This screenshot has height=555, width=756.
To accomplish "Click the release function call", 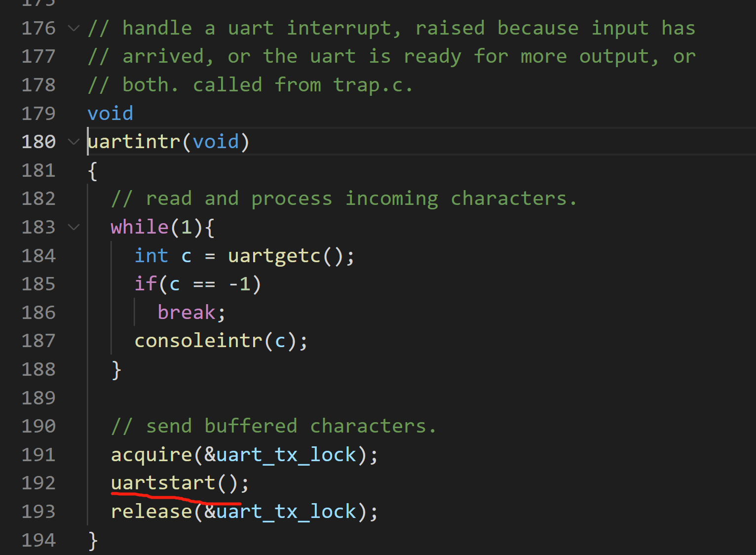I will pos(151,512).
